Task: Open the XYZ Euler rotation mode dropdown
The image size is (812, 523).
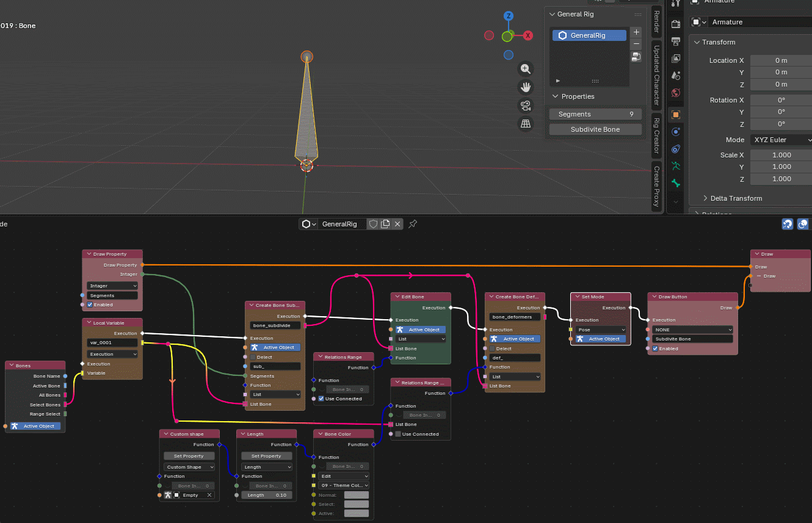Action: coord(781,140)
